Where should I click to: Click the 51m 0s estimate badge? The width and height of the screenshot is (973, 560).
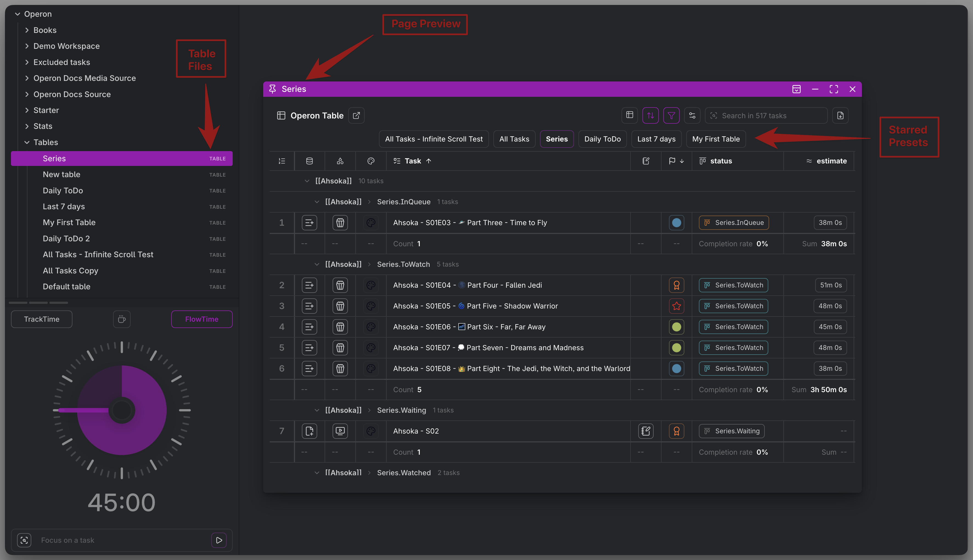tap(831, 285)
